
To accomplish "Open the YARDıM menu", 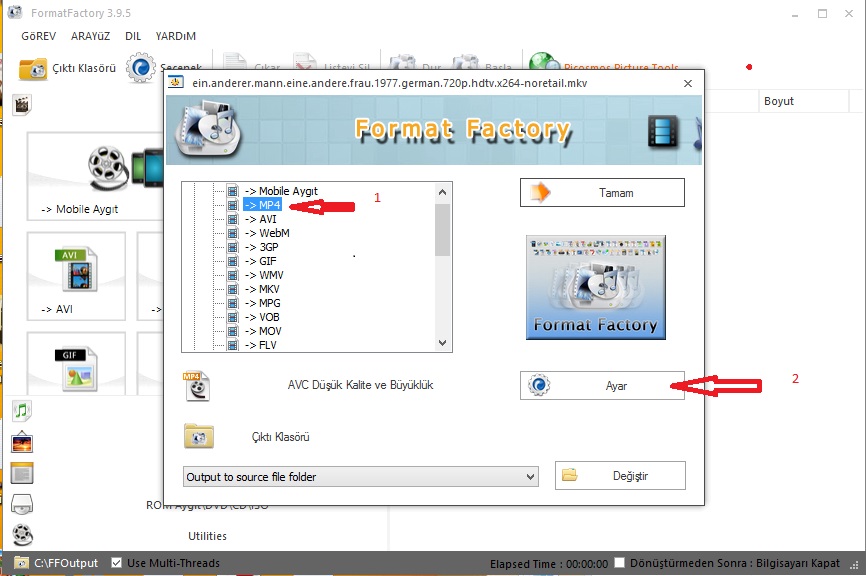I will click(176, 36).
